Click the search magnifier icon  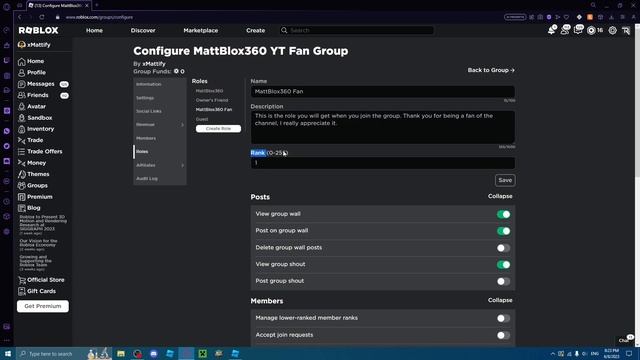click(x=284, y=30)
